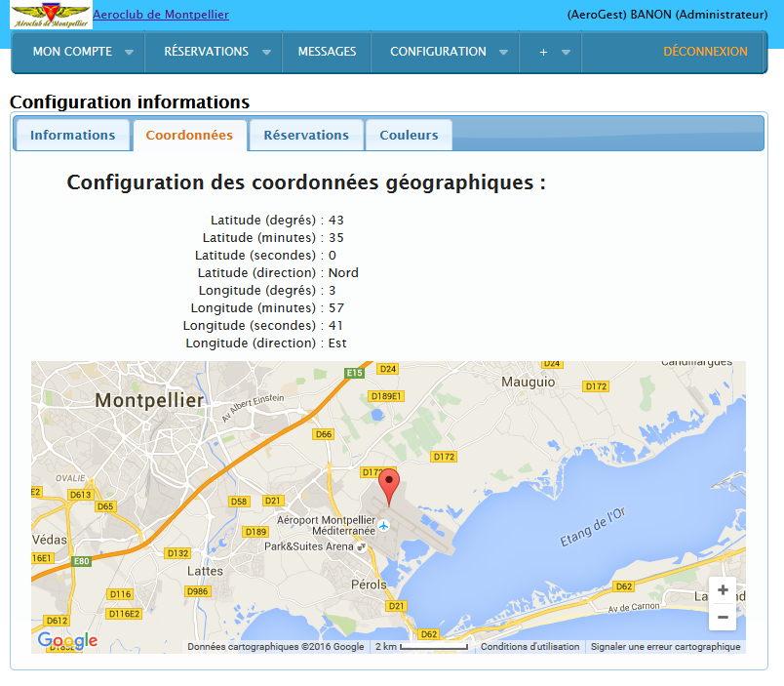Click the D189 road badge

click(255, 532)
